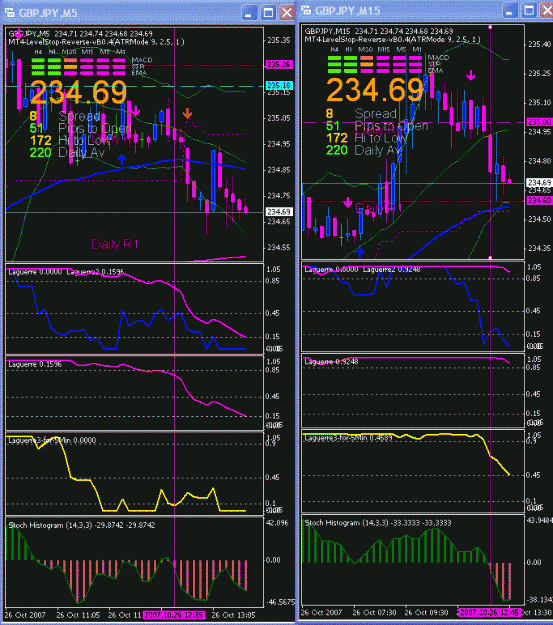Click the '26 Oct 11:05' time axis label
This screenshot has width=553, height=625.
pyautogui.click(x=78, y=615)
